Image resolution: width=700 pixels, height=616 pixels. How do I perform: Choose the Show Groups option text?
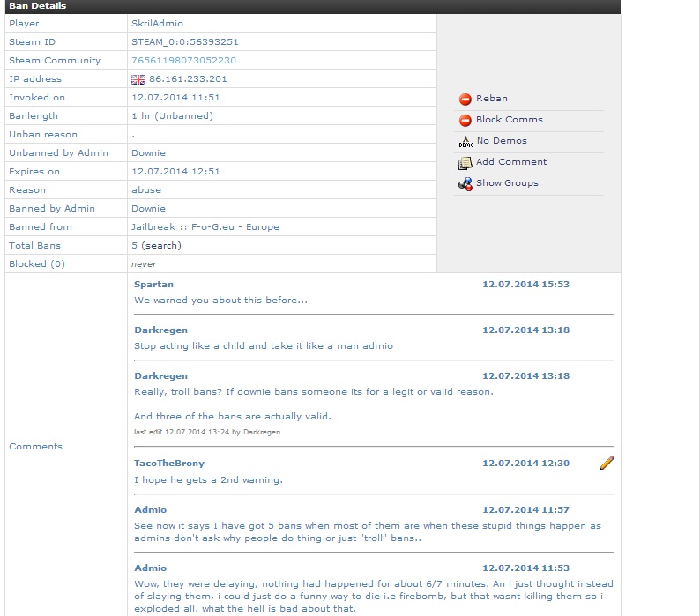tap(507, 183)
